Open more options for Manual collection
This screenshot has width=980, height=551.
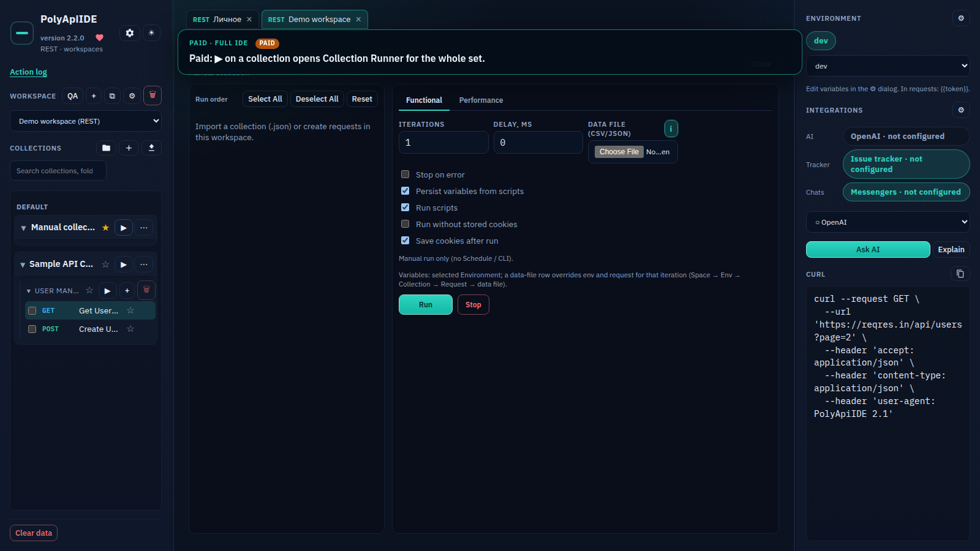coord(144,228)
